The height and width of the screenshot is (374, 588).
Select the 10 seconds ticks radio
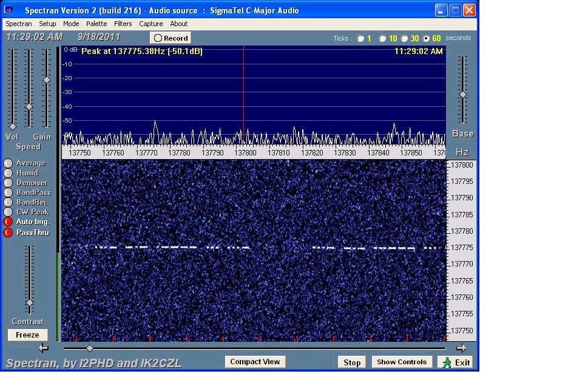point(382,38)
